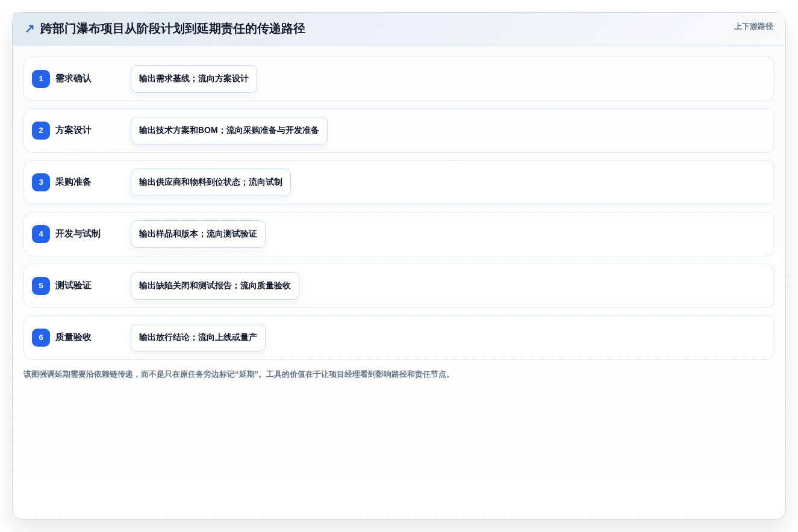Select the 测试验证 stage label
The height and width of the screenshot is (532, 798).
click(73, 286)
